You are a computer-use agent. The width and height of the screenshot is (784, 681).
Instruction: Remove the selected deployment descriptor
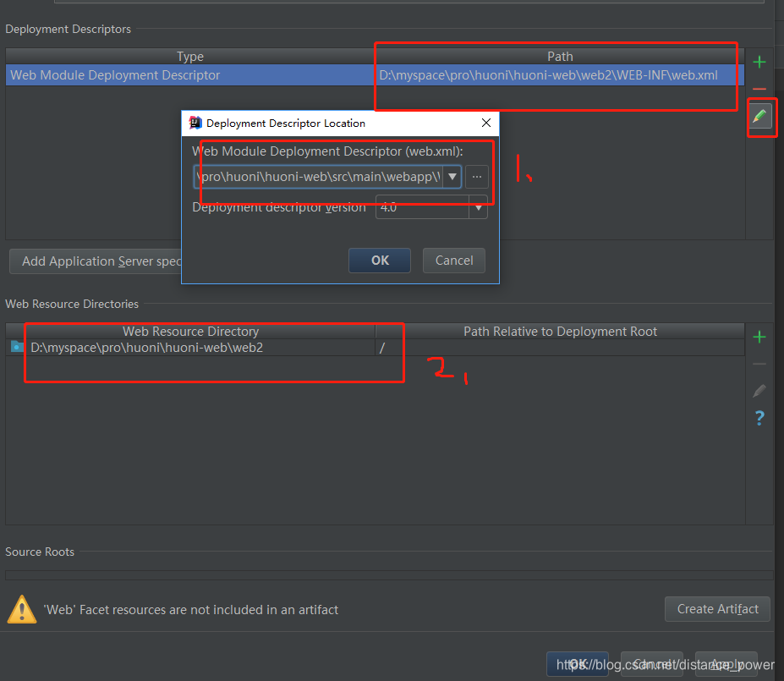(x=759, y=89)
